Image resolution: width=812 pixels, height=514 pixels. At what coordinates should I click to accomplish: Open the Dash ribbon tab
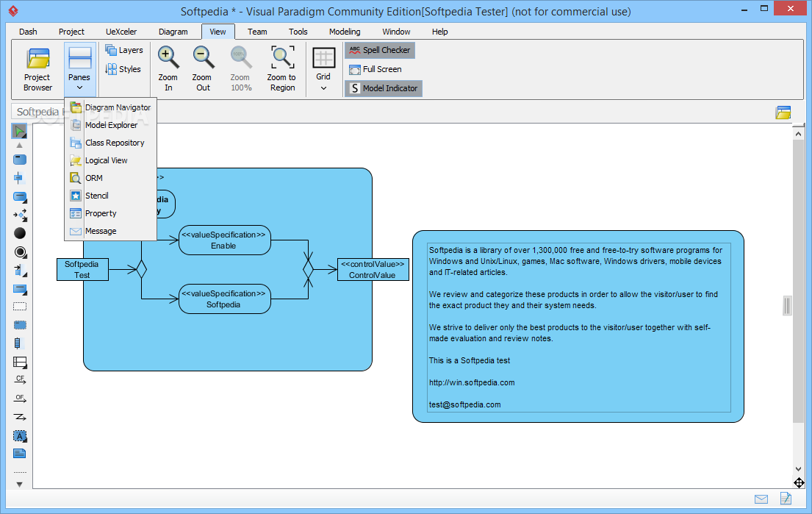point(28,32)
